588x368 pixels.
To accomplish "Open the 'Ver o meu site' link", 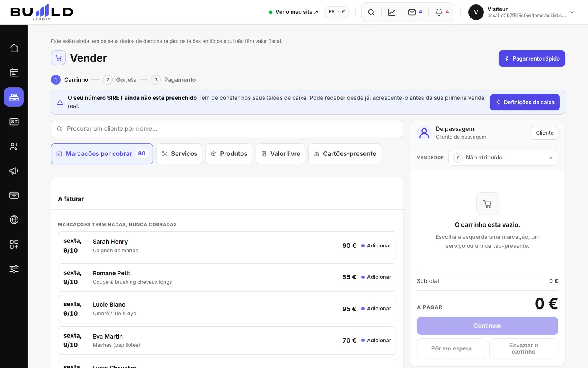I will 294,12.
